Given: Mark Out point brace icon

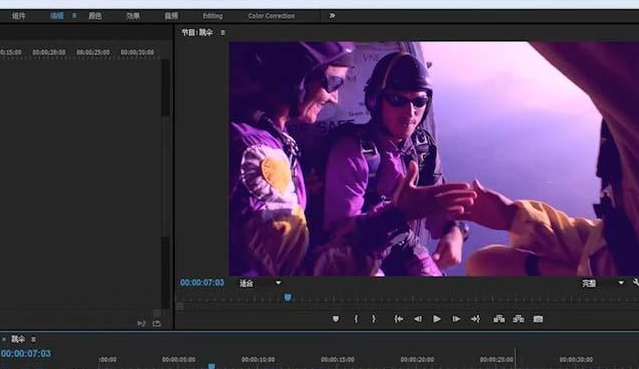Looking at the screenshot, I should point(374,319).
